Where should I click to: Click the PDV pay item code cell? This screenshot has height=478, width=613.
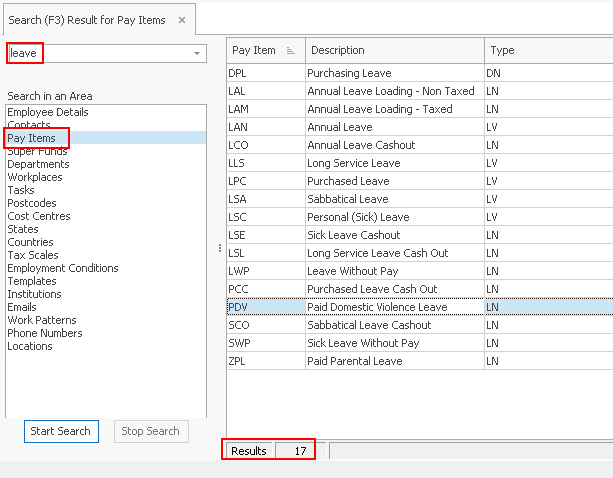tap(266, 307)
